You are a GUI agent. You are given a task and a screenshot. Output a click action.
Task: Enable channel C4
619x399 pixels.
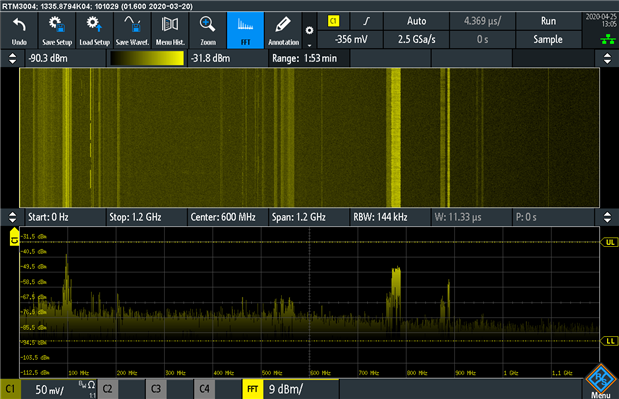[204, 389]
